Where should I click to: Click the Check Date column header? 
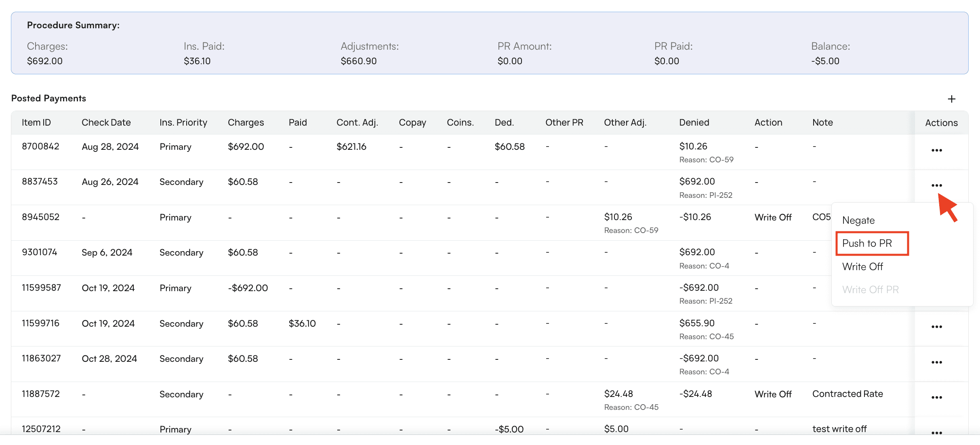106,123
